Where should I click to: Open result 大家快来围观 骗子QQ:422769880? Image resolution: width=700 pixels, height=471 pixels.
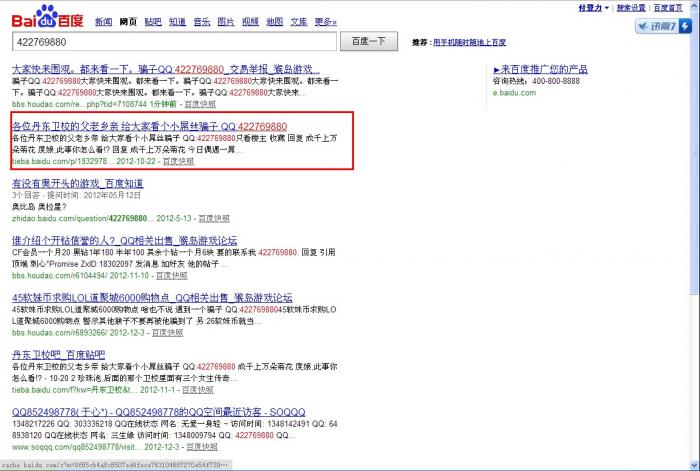click(x=166, y=69)
